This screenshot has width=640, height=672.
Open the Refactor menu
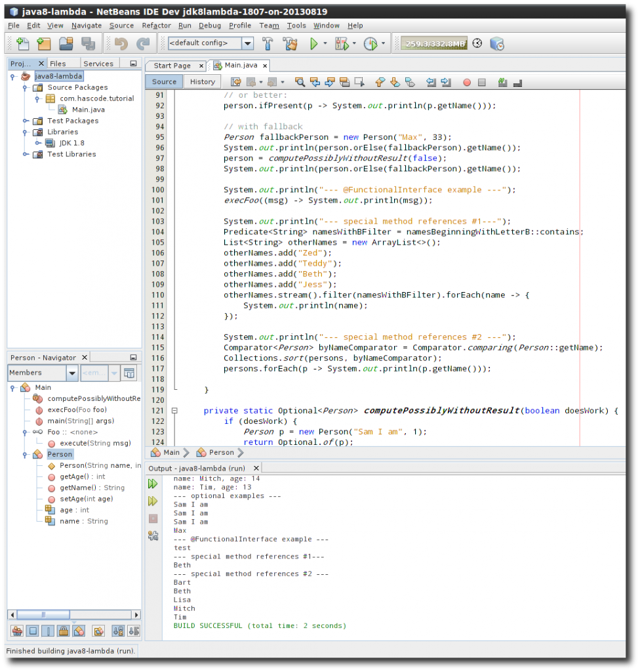156,26
